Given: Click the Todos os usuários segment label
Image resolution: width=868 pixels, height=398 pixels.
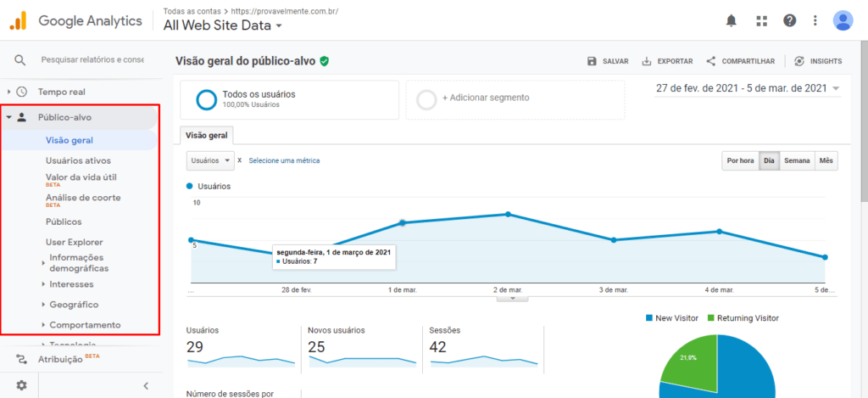Looking at the screenshot, I should [x=259, y=95].
